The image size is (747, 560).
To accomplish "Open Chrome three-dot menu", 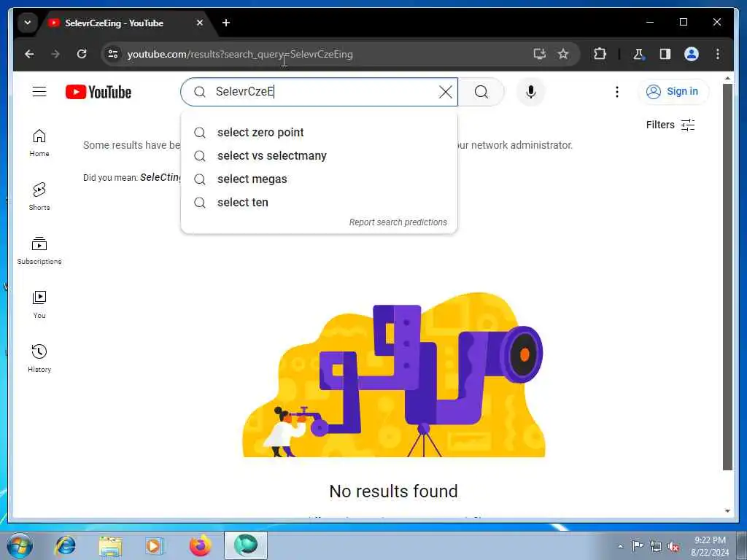I will click(718, 54).
